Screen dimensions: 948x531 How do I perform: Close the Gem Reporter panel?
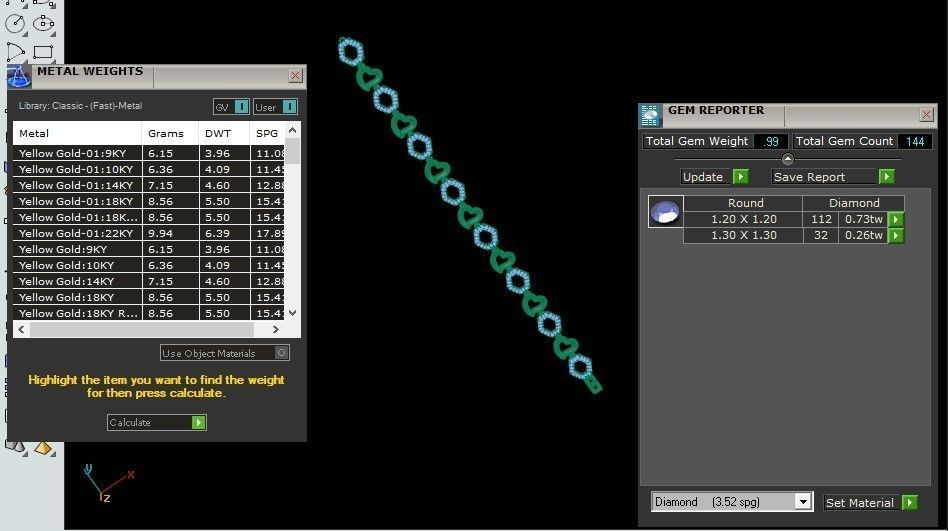coord(926,114)
